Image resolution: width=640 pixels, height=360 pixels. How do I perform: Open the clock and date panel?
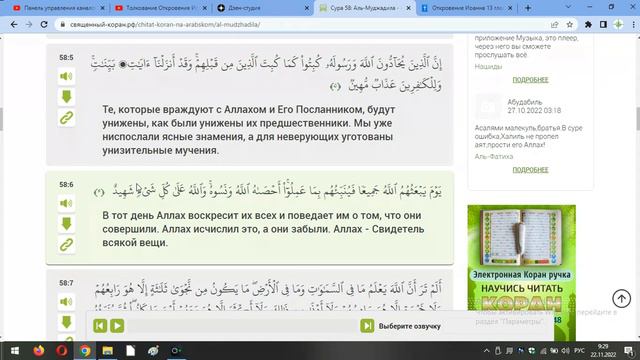(603, 351)
